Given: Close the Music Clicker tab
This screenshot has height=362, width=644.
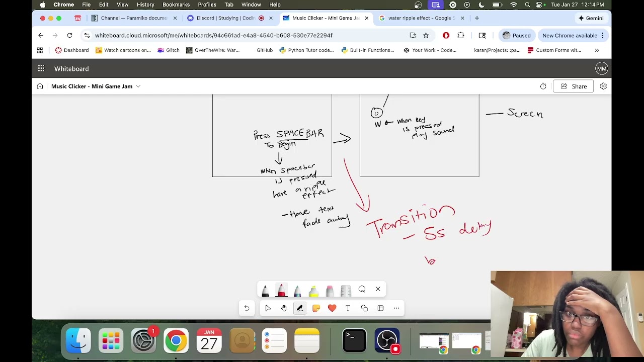Looking at the screenshot, I should click(x=367, y=18).
